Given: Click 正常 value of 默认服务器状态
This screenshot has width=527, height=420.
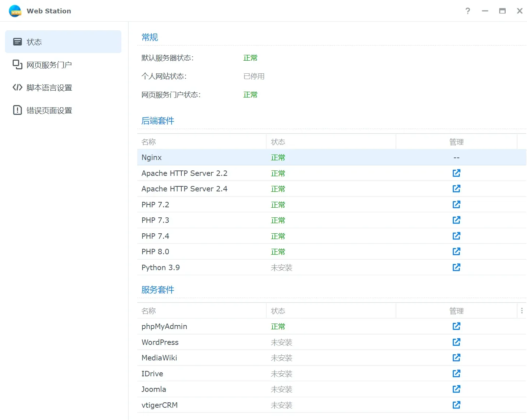Looking at the screenshot, I should click(250, 58).
